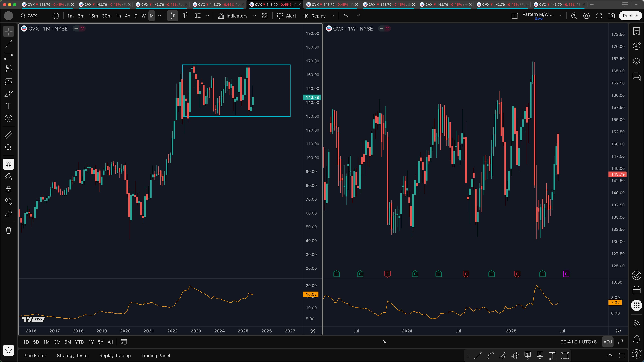644x362 pixels.
Task: Open the Fibonacci retracement tools
Action: (9, 56)
